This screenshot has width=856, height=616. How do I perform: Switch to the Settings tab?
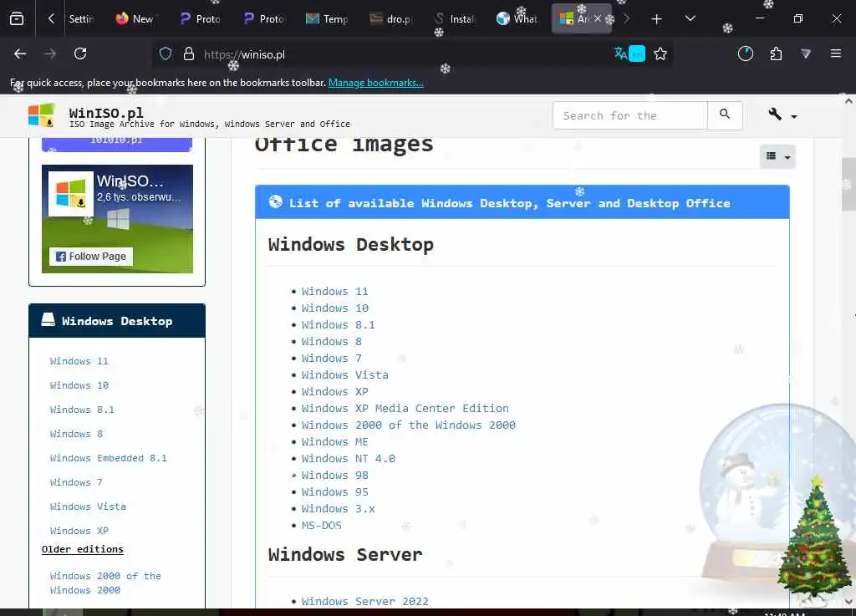pos(81,19)
